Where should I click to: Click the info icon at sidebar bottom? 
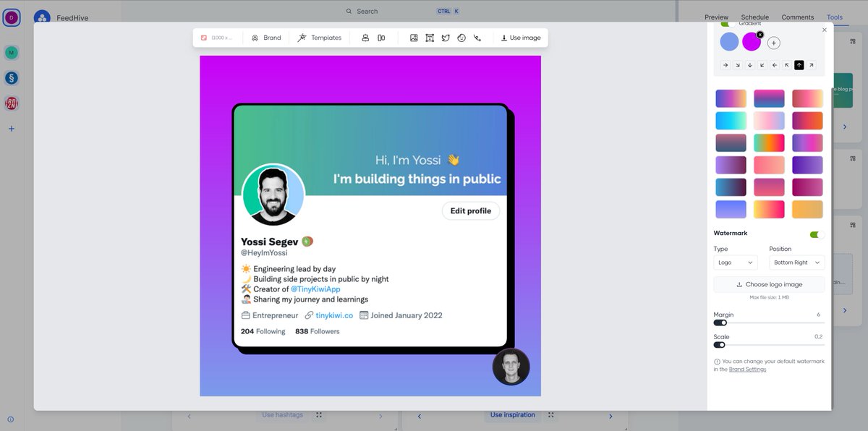(11, 419)
